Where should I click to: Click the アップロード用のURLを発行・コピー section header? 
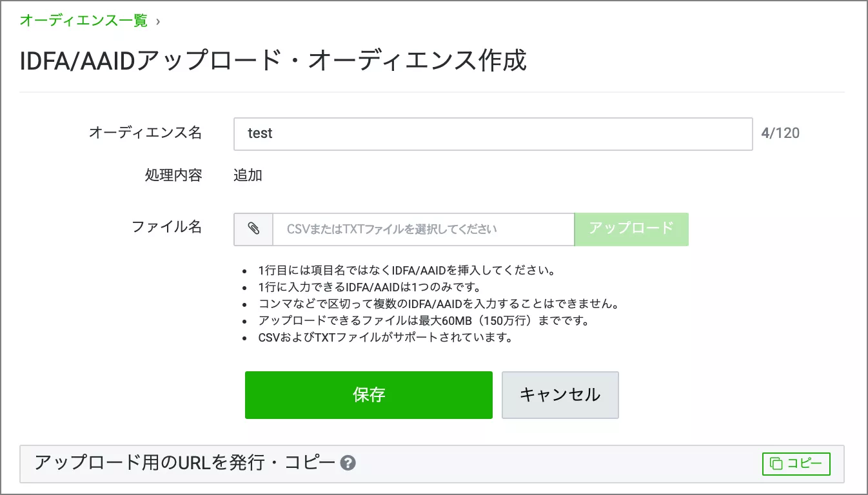pyautogui.click(x=185, y=463)
